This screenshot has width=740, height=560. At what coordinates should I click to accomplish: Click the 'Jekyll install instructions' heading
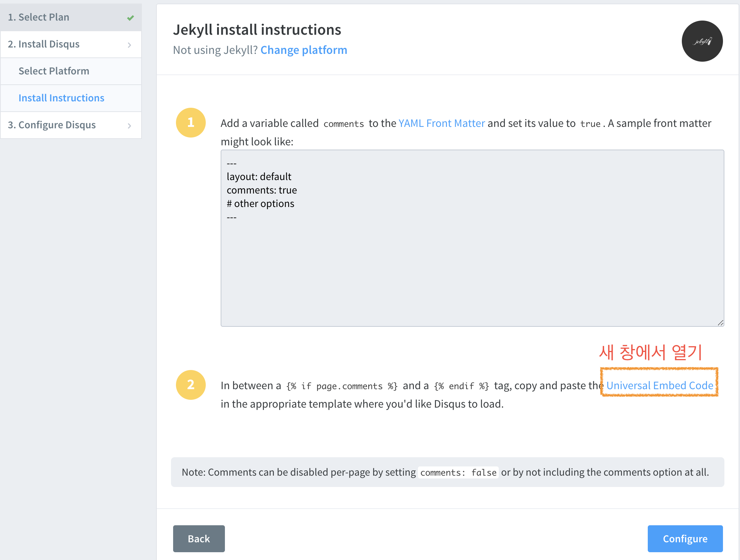[257, 30]
